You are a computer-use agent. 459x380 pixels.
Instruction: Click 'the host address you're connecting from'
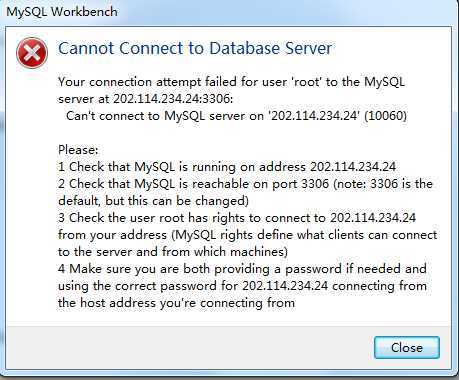click(x=176, y=303)
